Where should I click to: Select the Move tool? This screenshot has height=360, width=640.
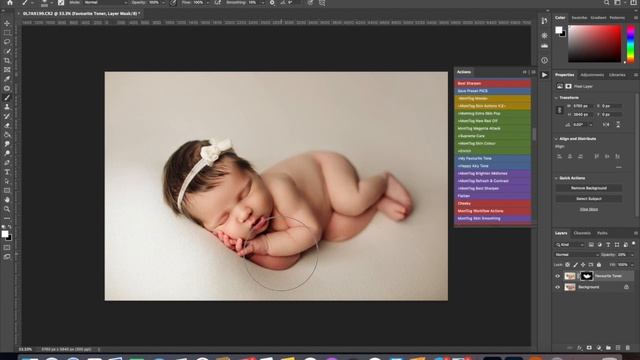7,23
